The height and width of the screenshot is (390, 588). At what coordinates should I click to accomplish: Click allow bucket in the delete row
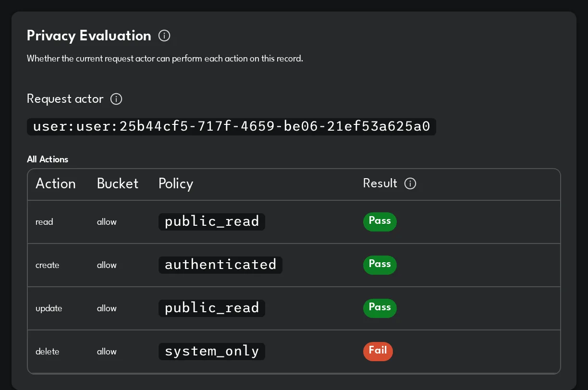(107, 352)
